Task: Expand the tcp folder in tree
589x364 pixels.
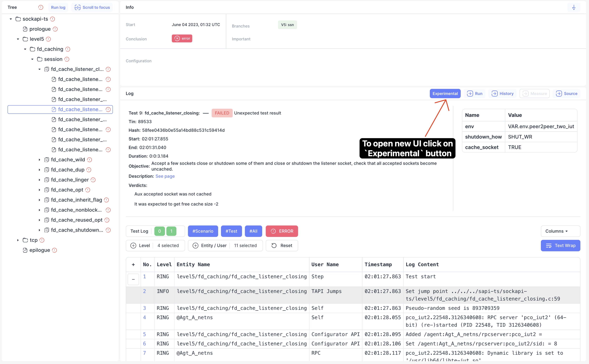Action: [x=18, y=240]
